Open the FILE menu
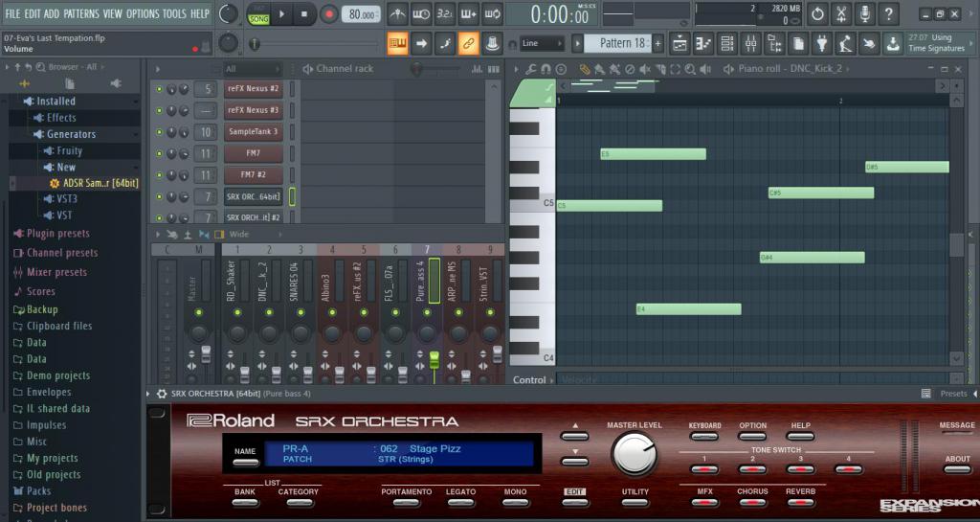This screenshot has width=980, height=522. (12, 13)
